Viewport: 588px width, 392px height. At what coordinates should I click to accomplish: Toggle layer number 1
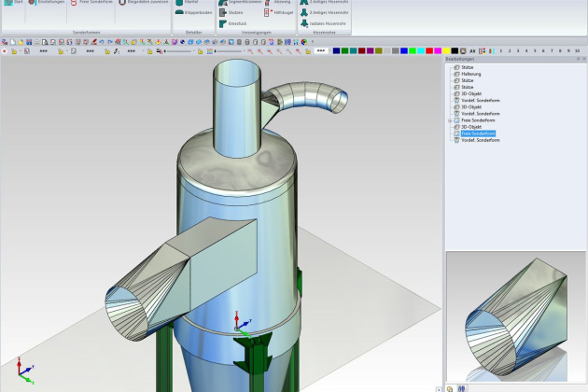(500, 50)
